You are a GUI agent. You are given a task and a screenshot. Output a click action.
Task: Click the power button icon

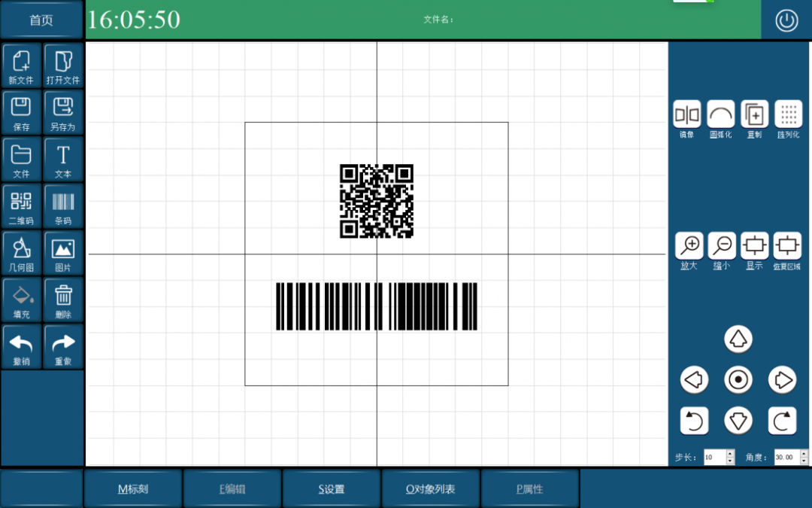coord(786,21)
